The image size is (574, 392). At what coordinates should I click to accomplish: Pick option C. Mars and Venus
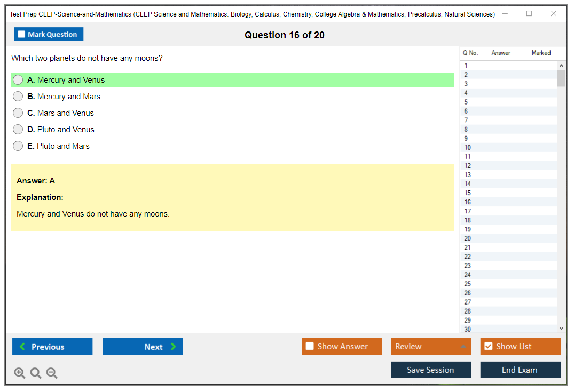(x=18, y=113)
